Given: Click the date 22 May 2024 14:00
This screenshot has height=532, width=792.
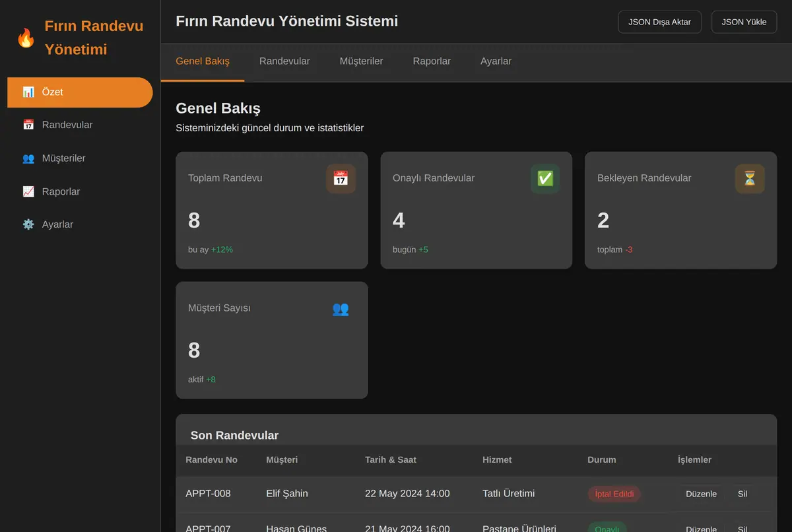Looking at the screenshot, I should point(407,494).
